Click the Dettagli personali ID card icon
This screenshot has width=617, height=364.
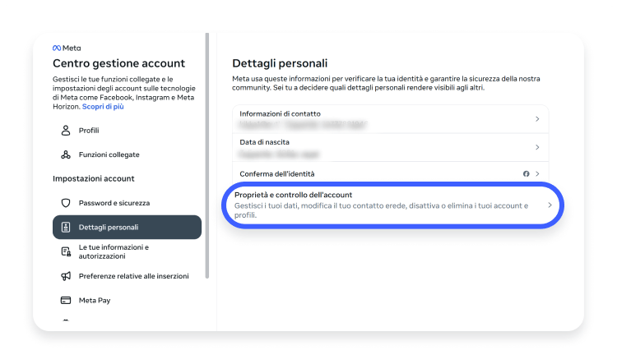pos(66,228)
